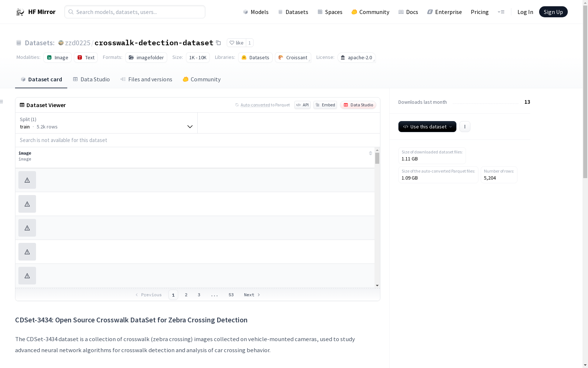Click the Previous page button
The width and height of the screenshot is (588, 368).
click(x=148, y=295)
